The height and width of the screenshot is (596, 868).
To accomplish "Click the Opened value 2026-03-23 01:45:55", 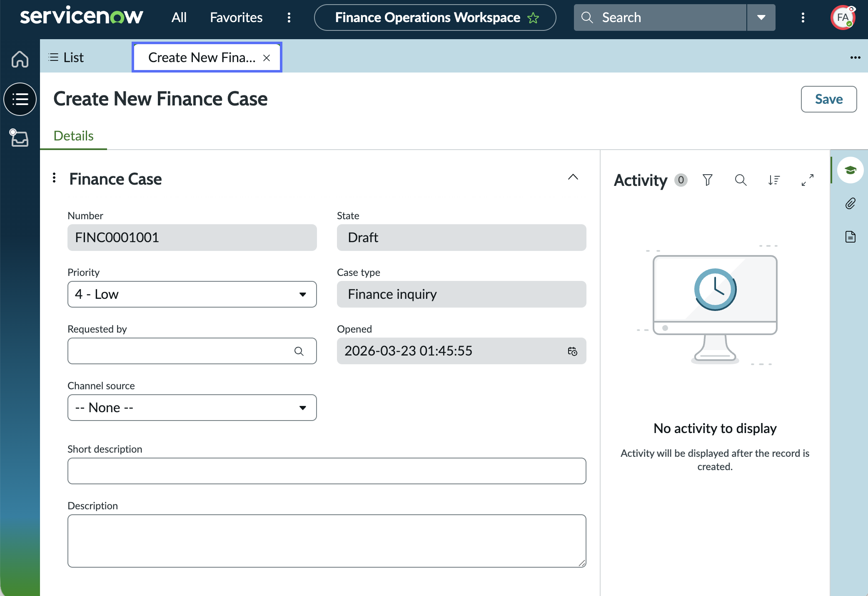I will (408, 351).
